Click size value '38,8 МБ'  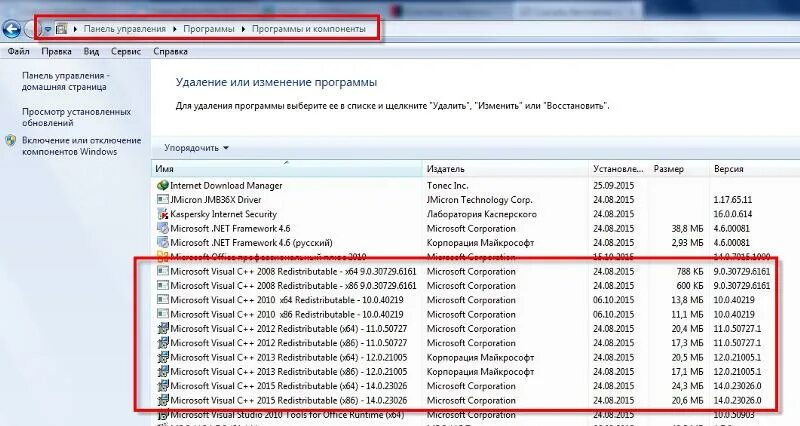click(687, 229)
